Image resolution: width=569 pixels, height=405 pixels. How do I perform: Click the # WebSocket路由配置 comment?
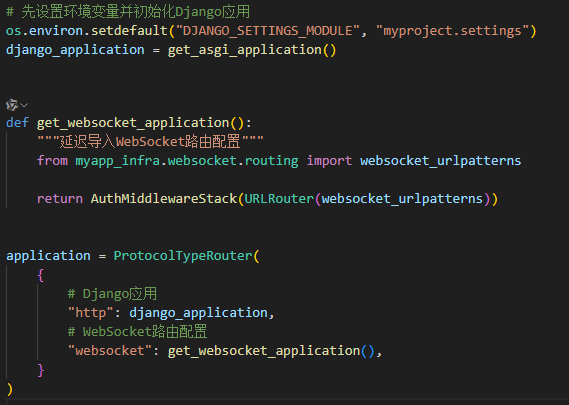[137, 332]
